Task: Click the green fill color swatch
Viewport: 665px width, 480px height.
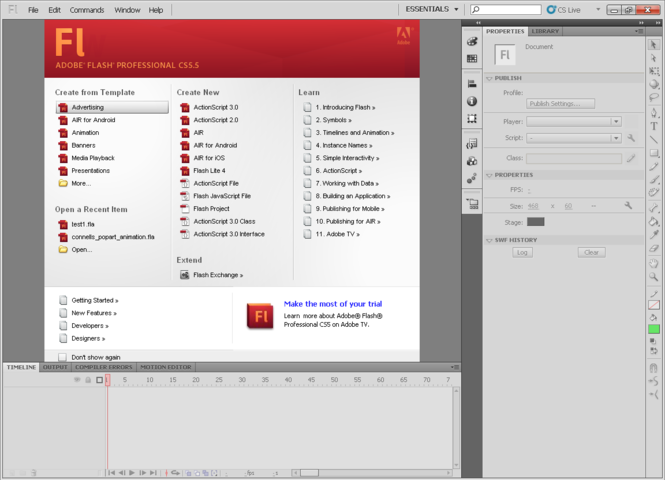Action: click(x=654, y=329)
